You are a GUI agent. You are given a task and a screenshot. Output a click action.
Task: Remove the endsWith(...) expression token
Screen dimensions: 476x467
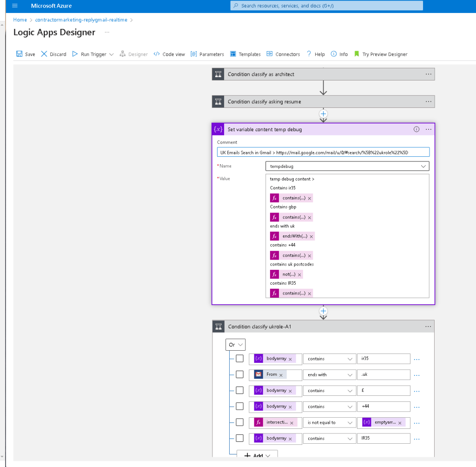pyautogui.click(x=311, y=236)
